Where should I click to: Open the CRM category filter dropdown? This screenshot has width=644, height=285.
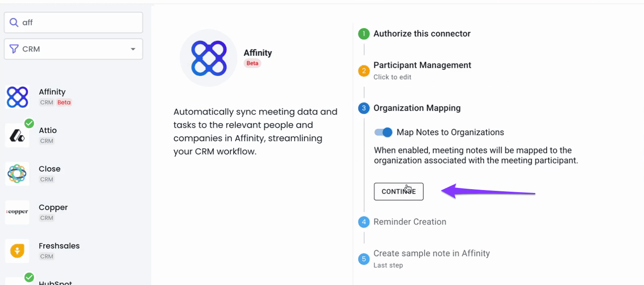pos(74,49)
